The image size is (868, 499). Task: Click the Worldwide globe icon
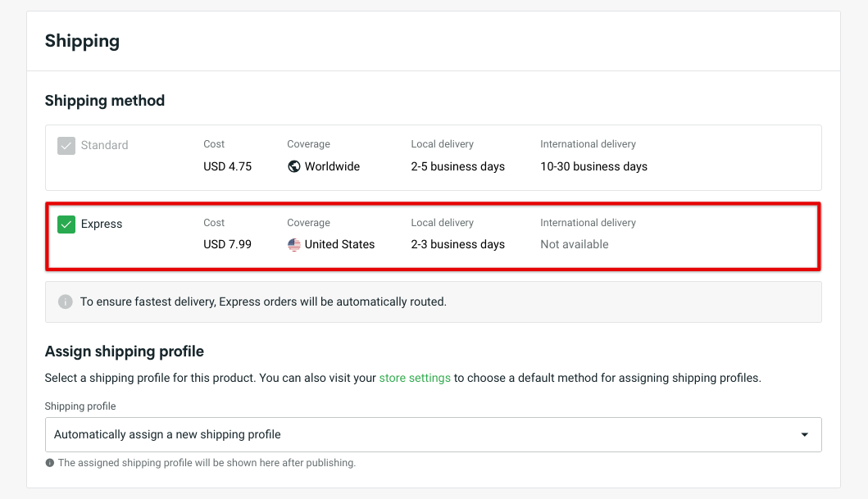pyautogui.click(x=293, y=166)
